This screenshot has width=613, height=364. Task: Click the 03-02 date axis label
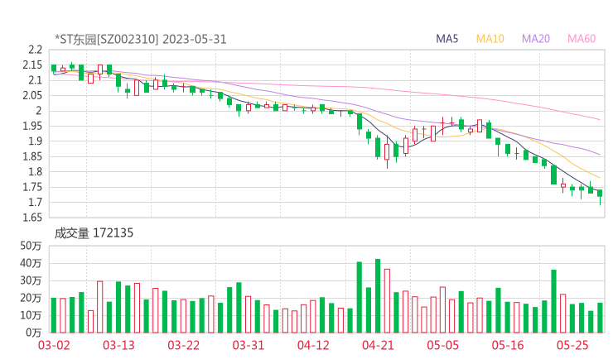(54, 345)
